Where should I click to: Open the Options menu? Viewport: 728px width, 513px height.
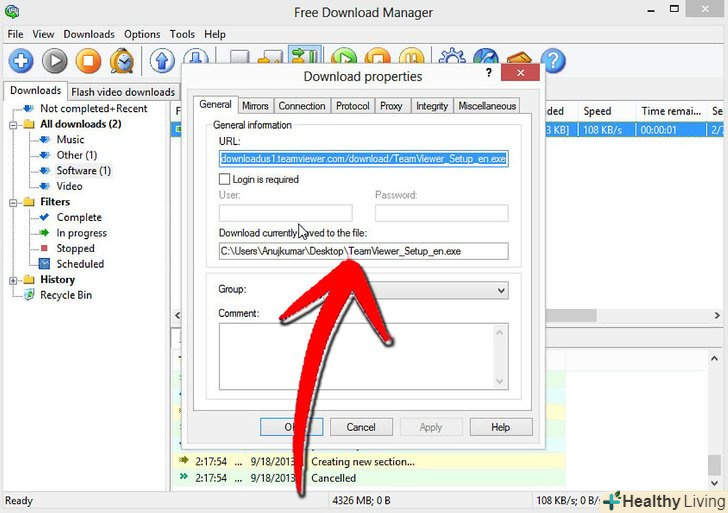pyautogui.click(x=142, y=34)
